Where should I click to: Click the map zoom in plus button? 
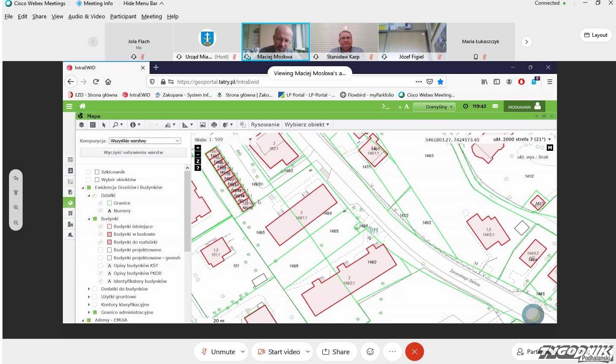(197, 148)
